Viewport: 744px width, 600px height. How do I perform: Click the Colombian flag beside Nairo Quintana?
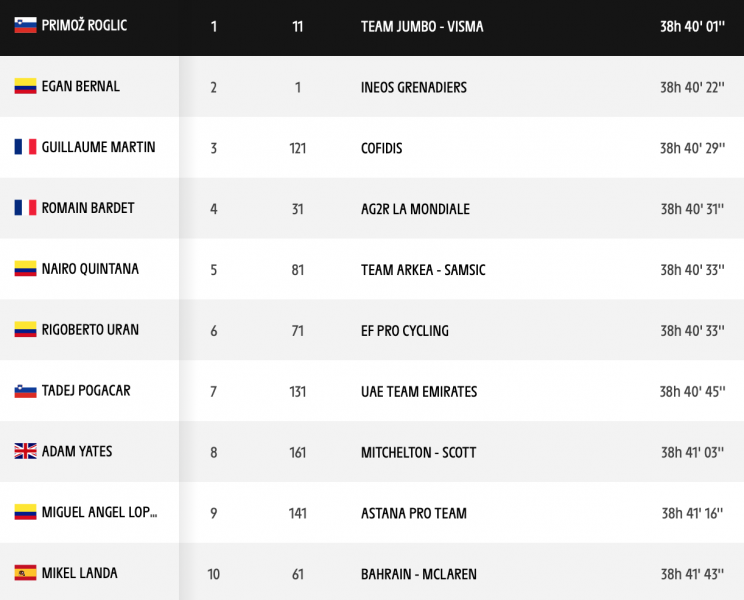pyautogui.click(x=25, y=268)
